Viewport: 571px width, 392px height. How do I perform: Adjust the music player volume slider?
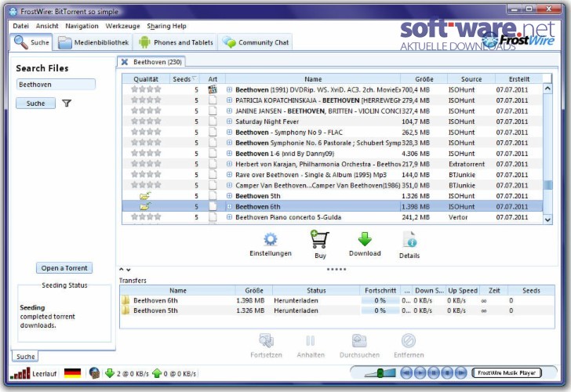pyautogui.click(x=380, y=373)
